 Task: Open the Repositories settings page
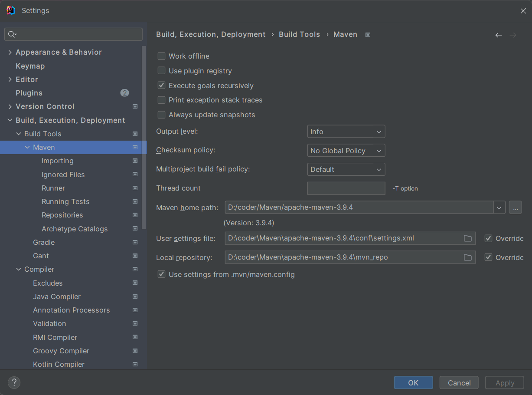62,215
